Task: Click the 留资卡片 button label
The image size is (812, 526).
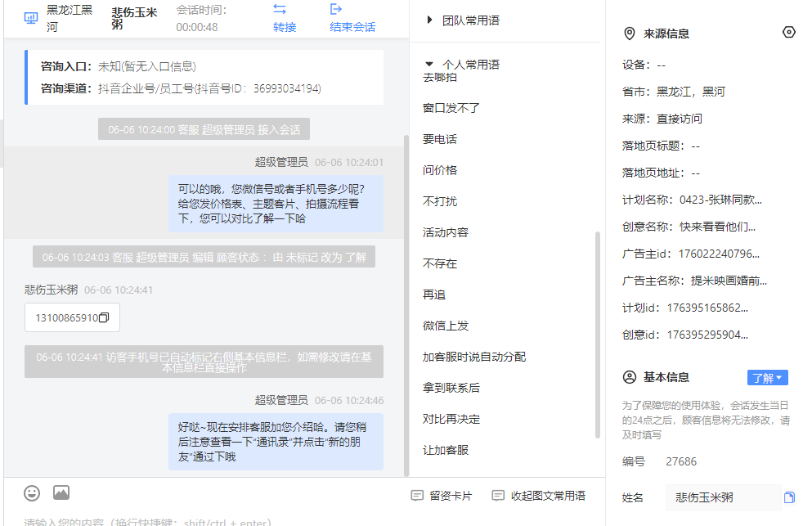Action: click(451, 496)
